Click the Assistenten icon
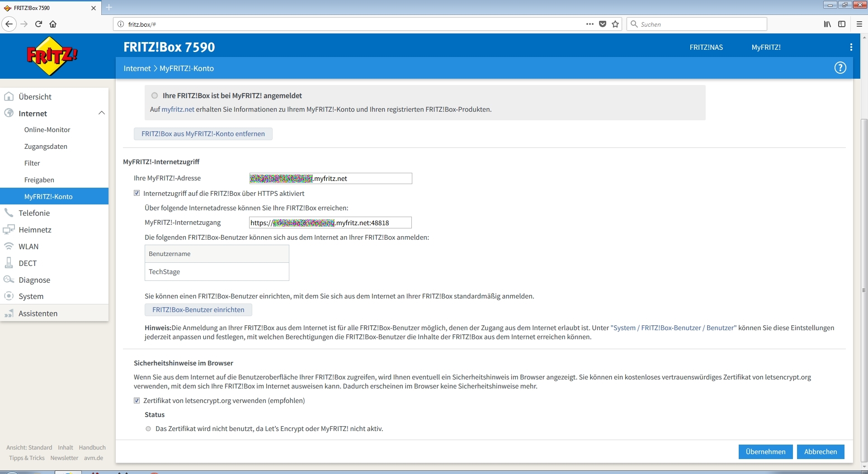The width and height of the screenshot is (868, 474). tap(9, 313)
